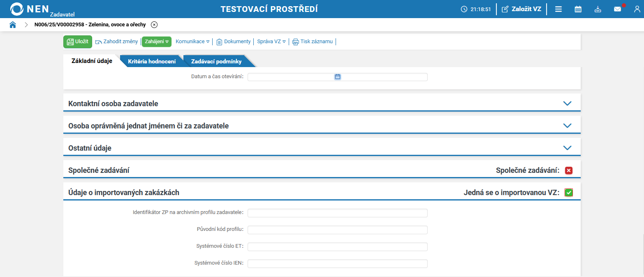Click the home icon in the breadcrumb
The image size is (644, 277).
[x=13, y=24]
